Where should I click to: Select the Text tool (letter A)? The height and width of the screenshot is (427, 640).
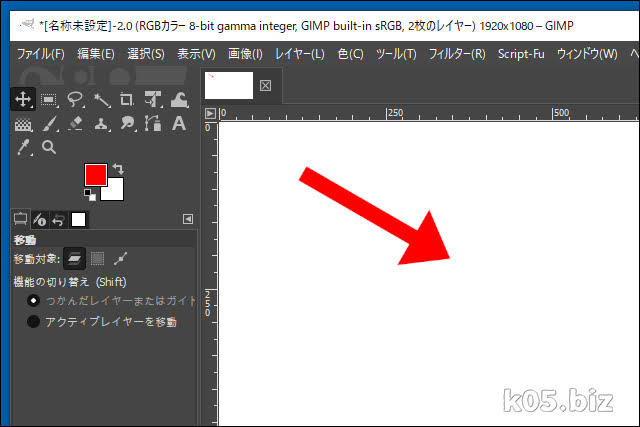point(179,123)
